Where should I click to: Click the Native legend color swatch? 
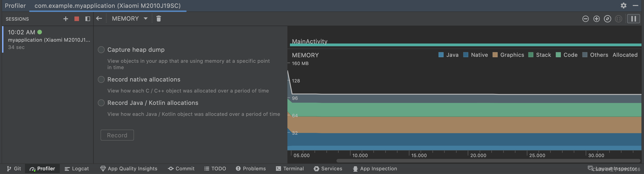[466, 55]
